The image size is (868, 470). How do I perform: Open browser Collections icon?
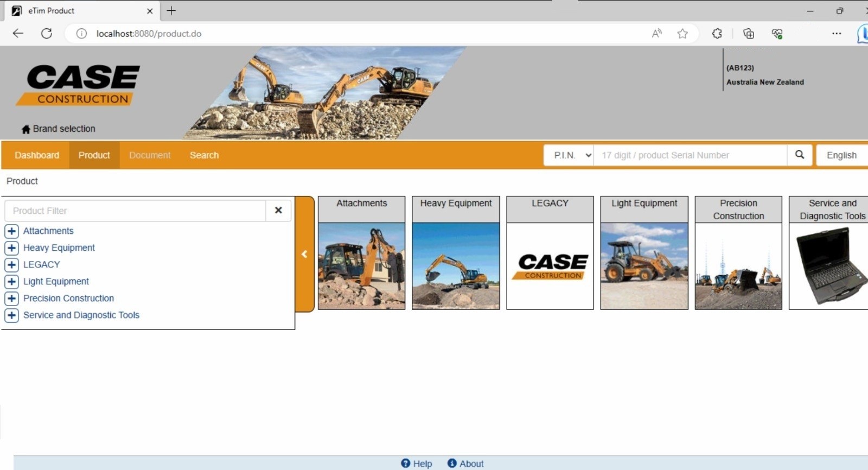coord(749,34)
